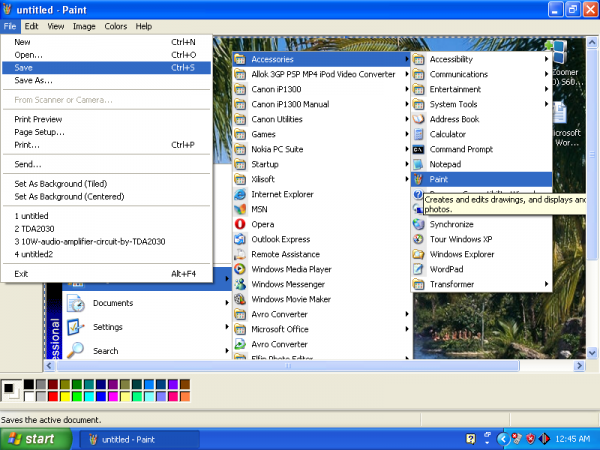Click the Internet Explorer icon in the list
Image resolution: width=600 pixels, height=450 pixels.
(240, 194)
